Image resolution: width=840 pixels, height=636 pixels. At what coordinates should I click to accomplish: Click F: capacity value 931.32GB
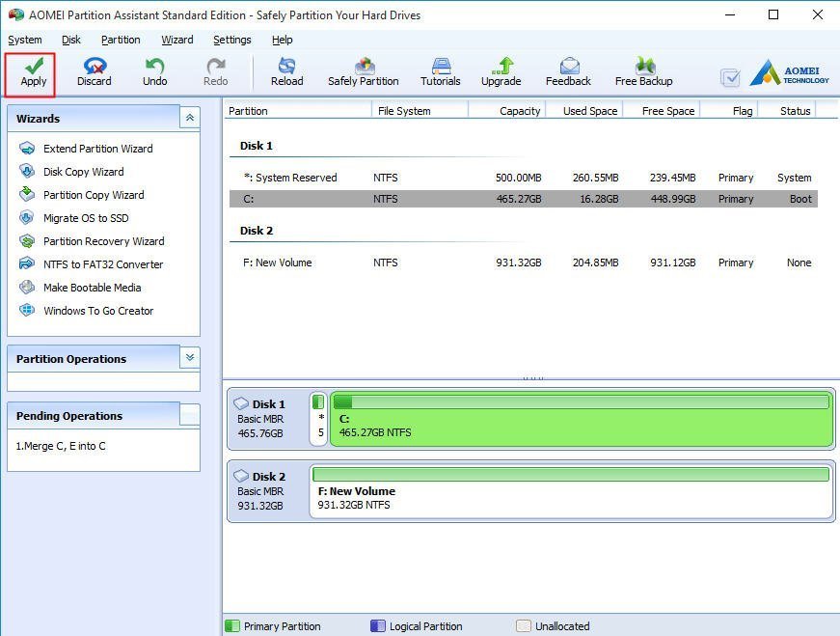[x=519, y=263]
